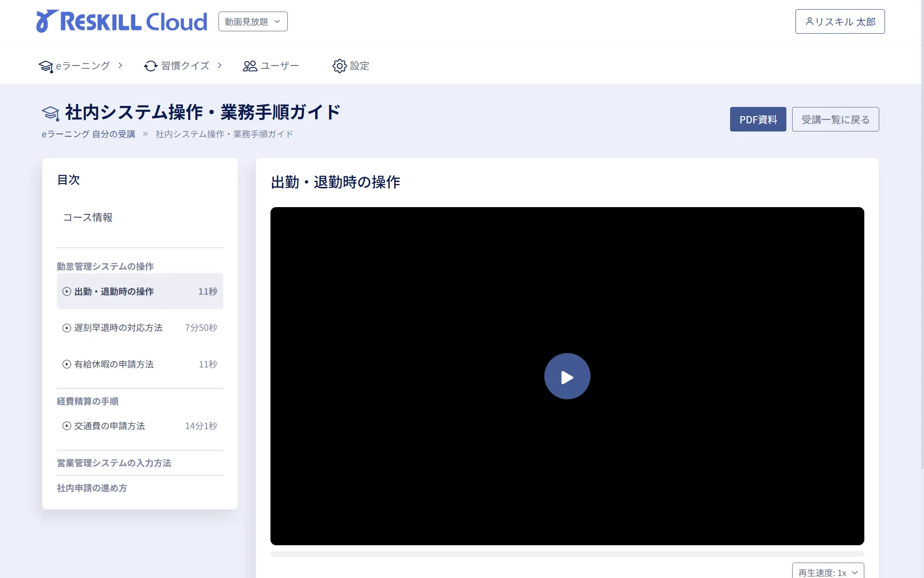Select the 遅刻早退時の対応方法 lesson
Image resolution: width=924 pixels, height=578 pixels.
(x=140, y=328)
